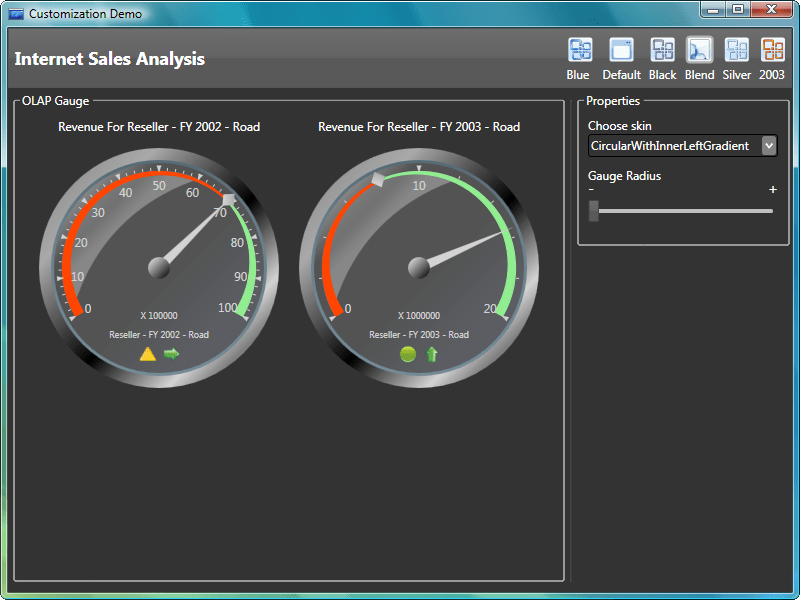This screenshot has width=800, height=600.
Task: Click green right arrow trend under FY 2002 gauge
Action: [171, 354]
